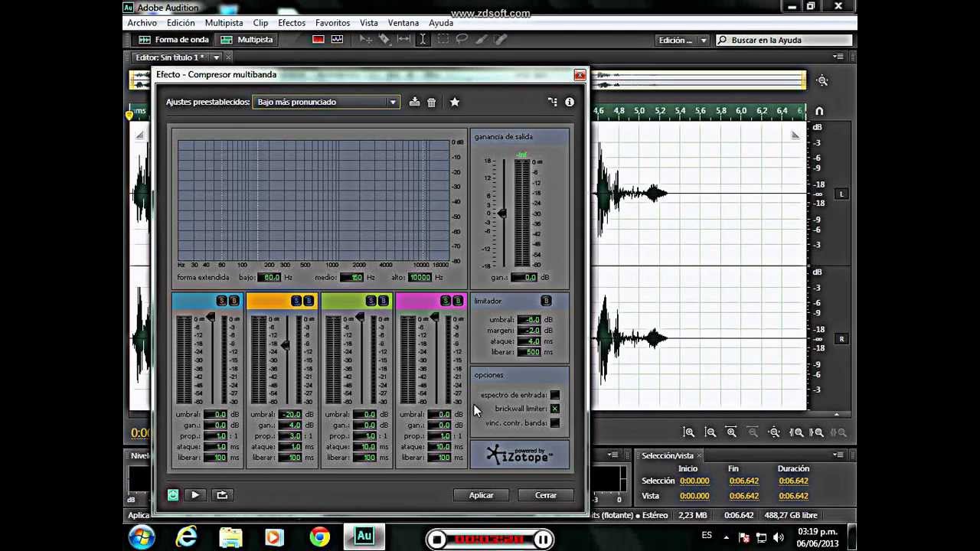Image resolution: width=980 pixels, height=551 pixels.
Task: Open the Ventana menu
Action: pos(403,23)
